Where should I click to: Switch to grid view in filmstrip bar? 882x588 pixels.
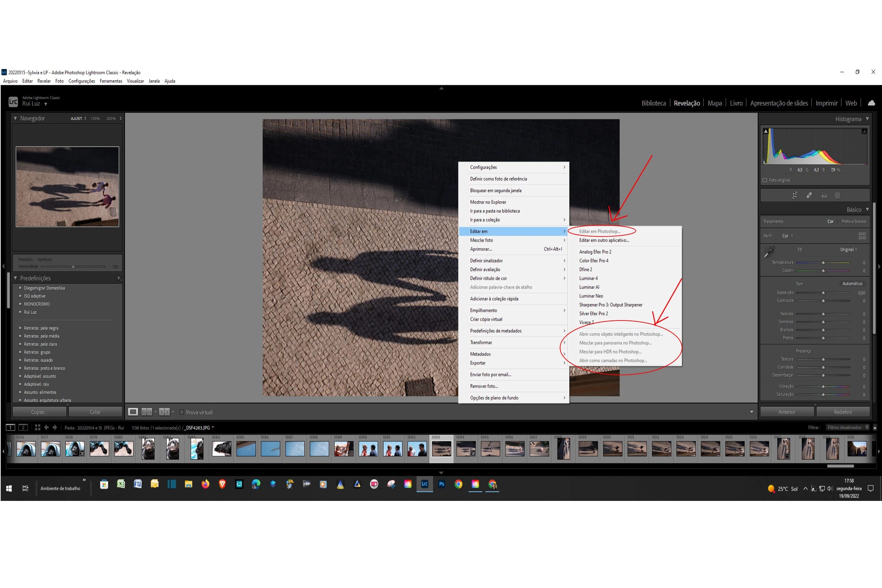pyautogui.click(x=38, y=428)
